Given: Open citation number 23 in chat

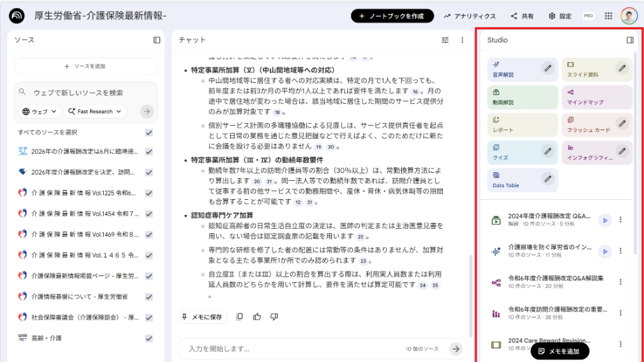Looking at the screenshot, I should point(363,261).
